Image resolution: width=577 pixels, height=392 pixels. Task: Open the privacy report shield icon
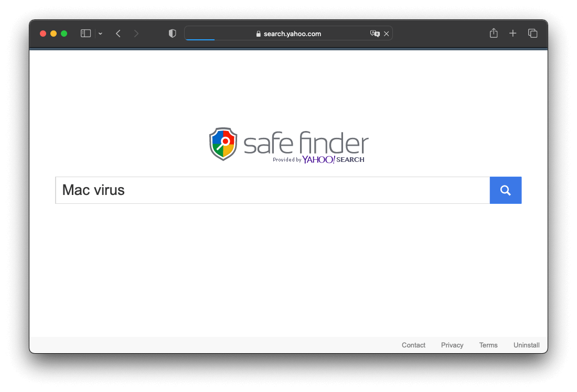pyautogui.click(x=172, y=34)
